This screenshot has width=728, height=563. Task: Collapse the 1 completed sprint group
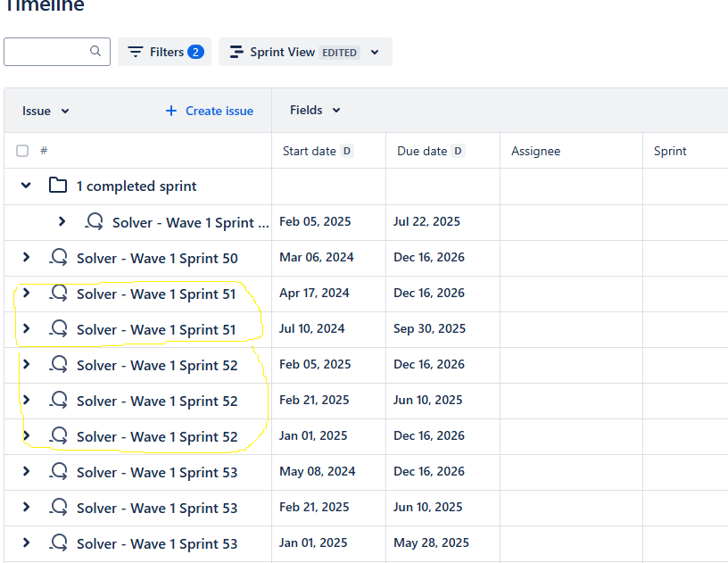click(25, 186)
